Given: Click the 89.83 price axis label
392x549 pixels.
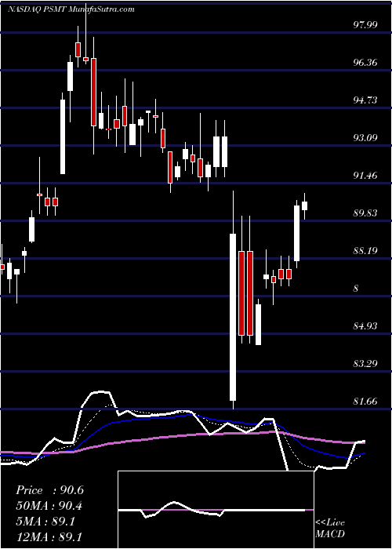Looking at the screenshot, I should 365,213.
